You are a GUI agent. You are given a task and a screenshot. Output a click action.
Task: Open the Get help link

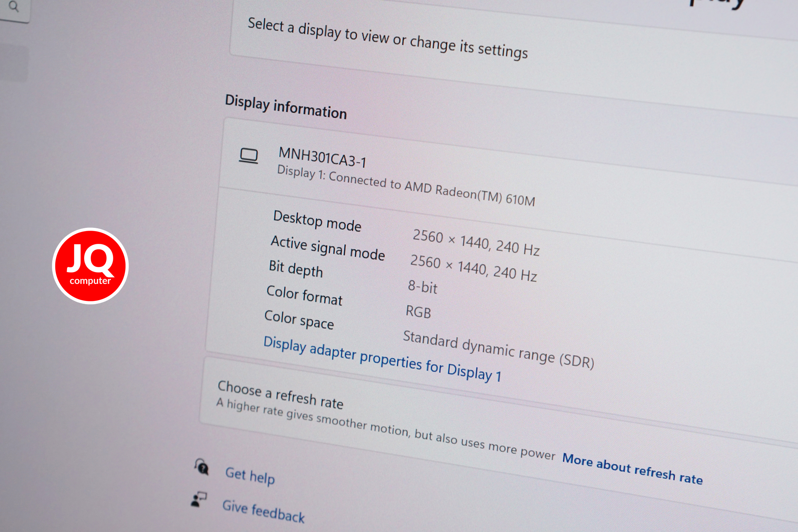coord(250,476)
